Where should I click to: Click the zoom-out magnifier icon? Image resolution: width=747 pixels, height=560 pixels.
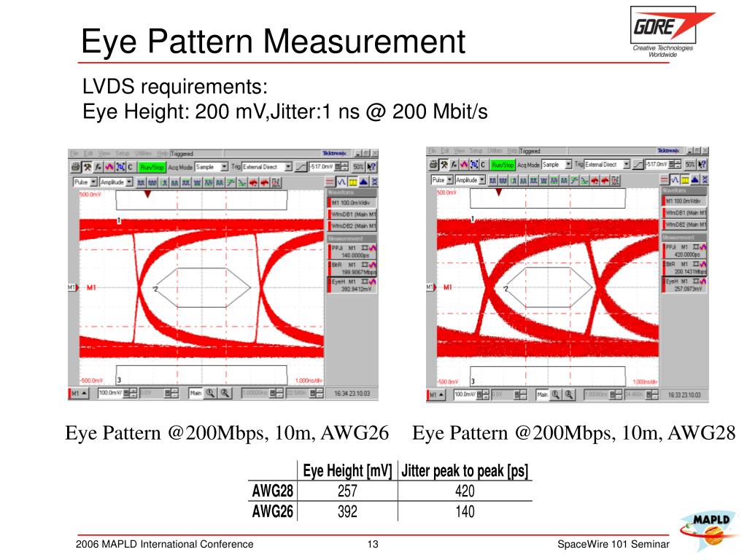[x=223, y=394]
